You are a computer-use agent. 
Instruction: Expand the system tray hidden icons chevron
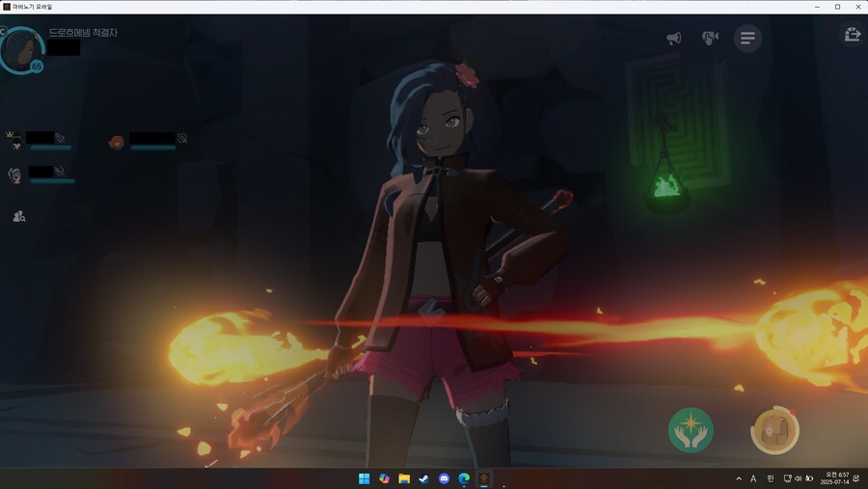[x=739, y=479]
